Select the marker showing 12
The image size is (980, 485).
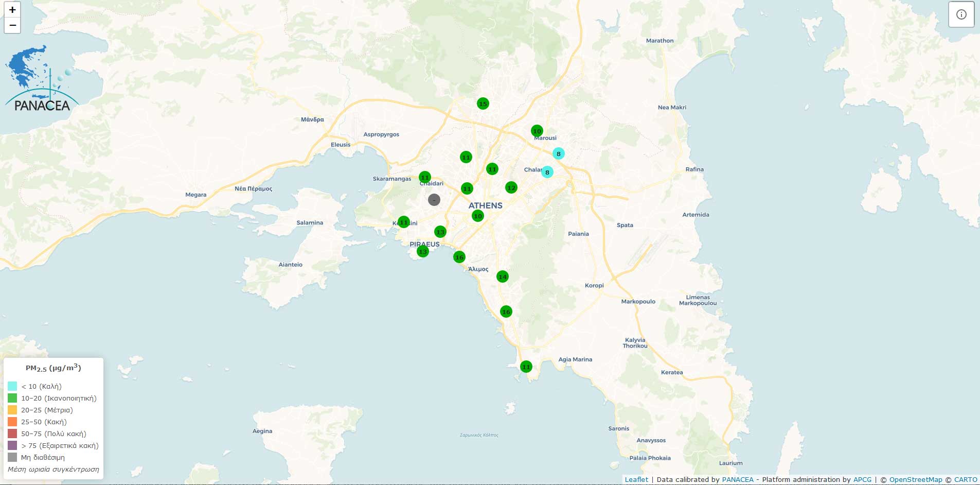511,188
